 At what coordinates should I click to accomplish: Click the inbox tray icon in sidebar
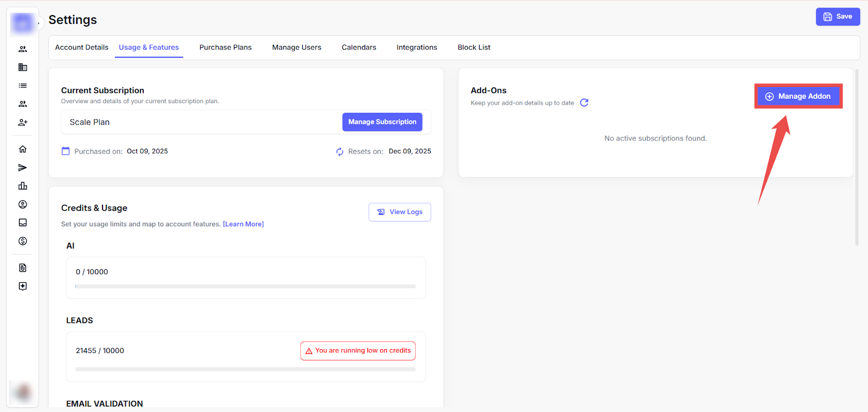pyautogui.click(x=23, y=223)
